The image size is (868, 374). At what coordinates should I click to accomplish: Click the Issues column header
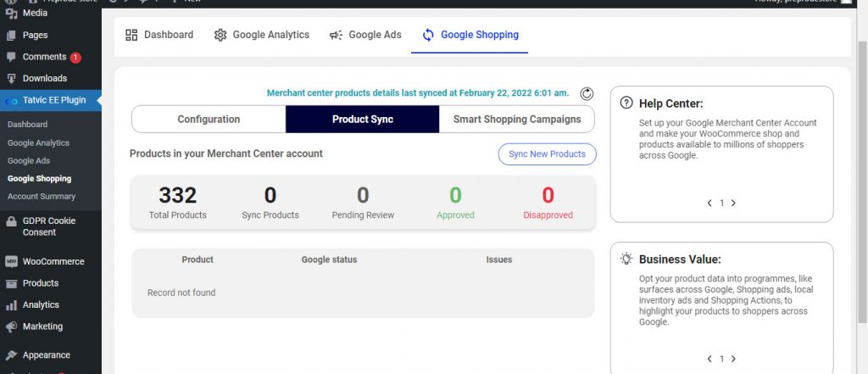499,260
